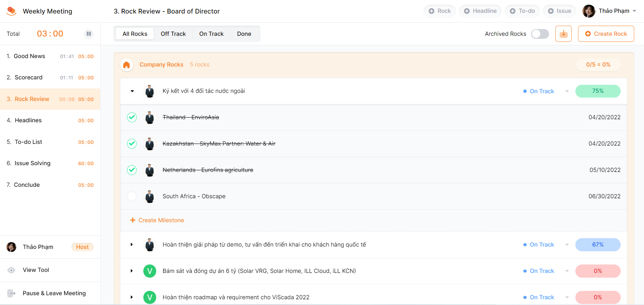The image size is (644, 305).
Task: Click the View Tool eye icon
Action: (11, 270)
